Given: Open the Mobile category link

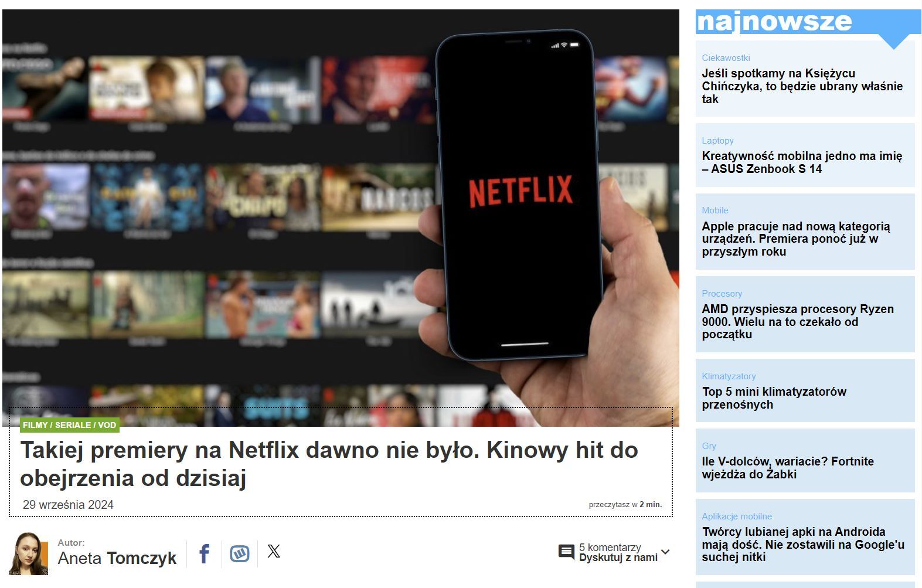Looking at the screenshot, I should click(x=715, y=210).
